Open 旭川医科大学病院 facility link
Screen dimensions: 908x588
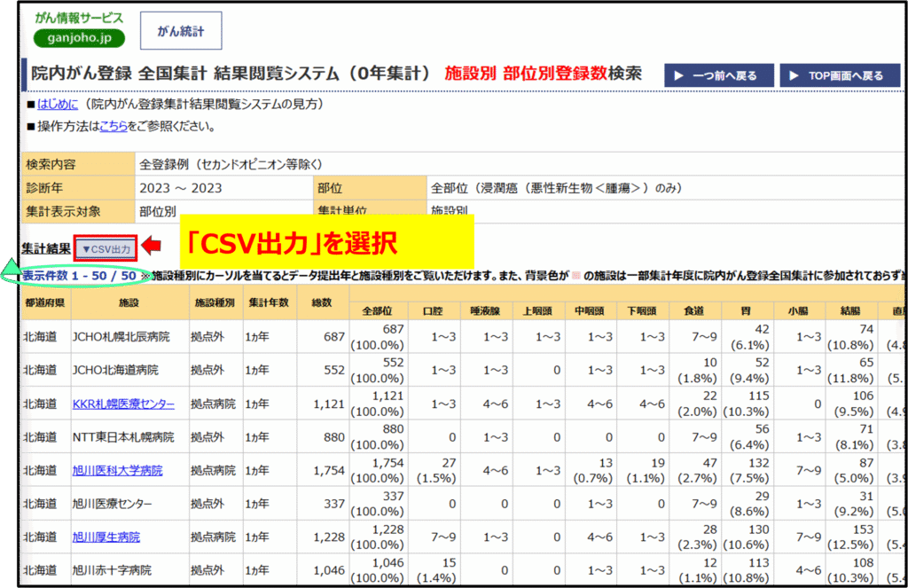click(117, 470)
